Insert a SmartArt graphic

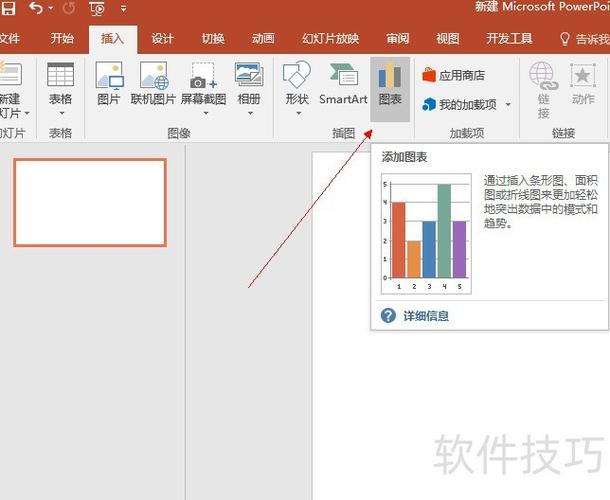[343, 84]
